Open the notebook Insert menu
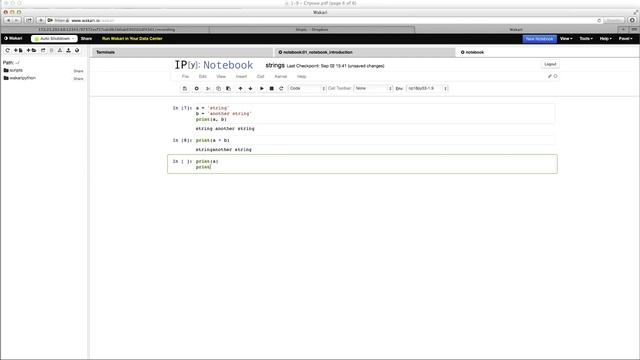 pyautogui.click(x=241, y=77)
